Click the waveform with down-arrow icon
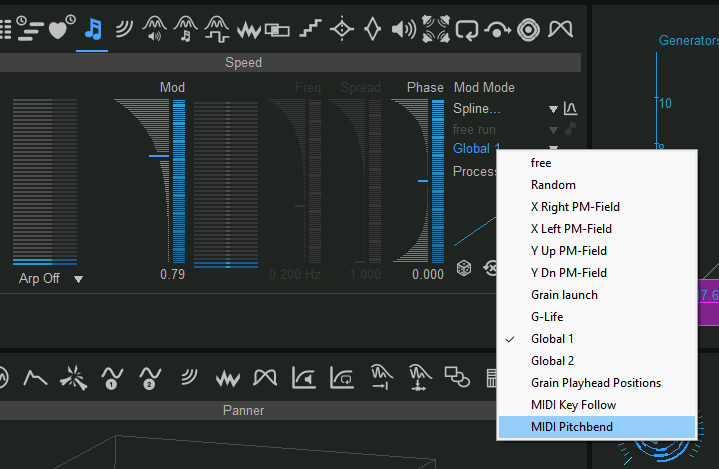 420,377
